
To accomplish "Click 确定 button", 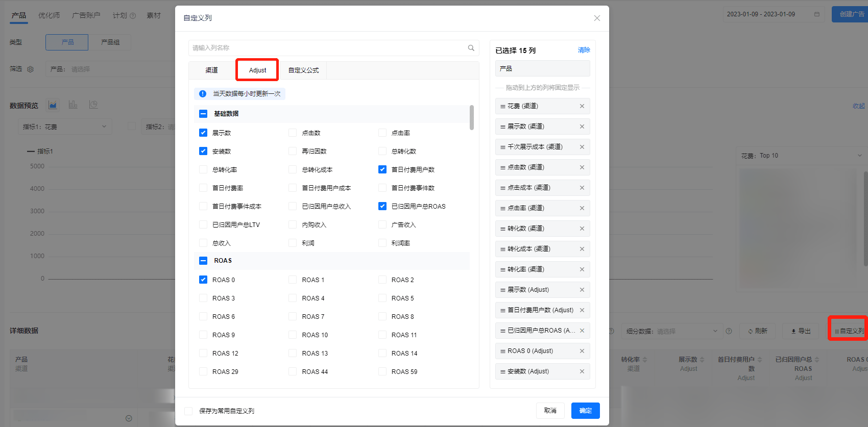I will 586,411.
